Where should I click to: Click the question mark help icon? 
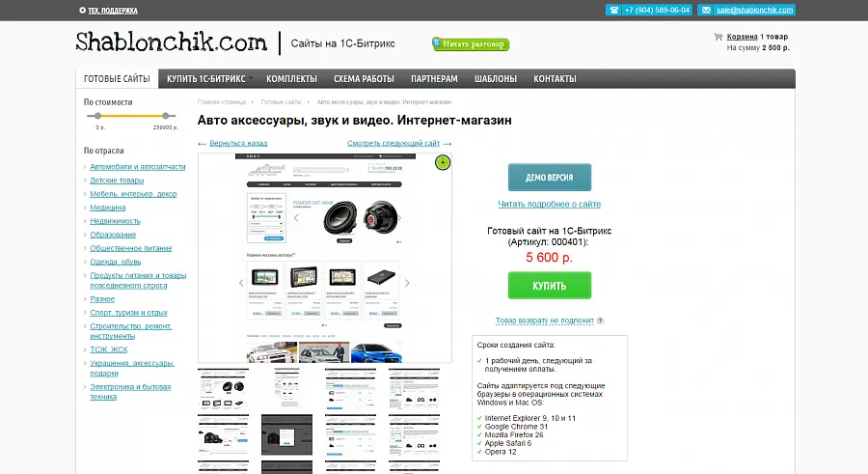coord(600,321)
